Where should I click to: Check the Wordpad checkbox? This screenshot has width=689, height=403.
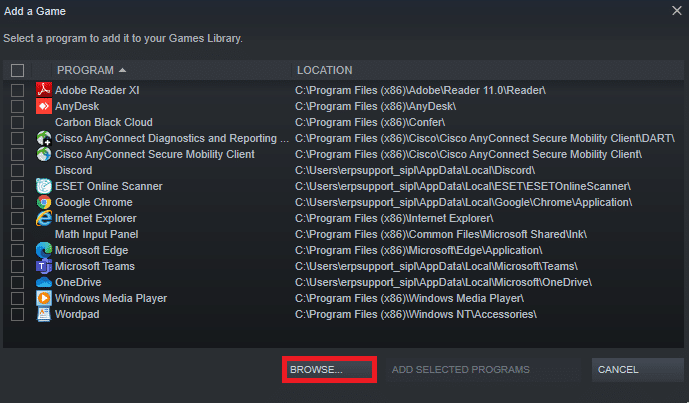pyautogui.click(x=18, y=314)
